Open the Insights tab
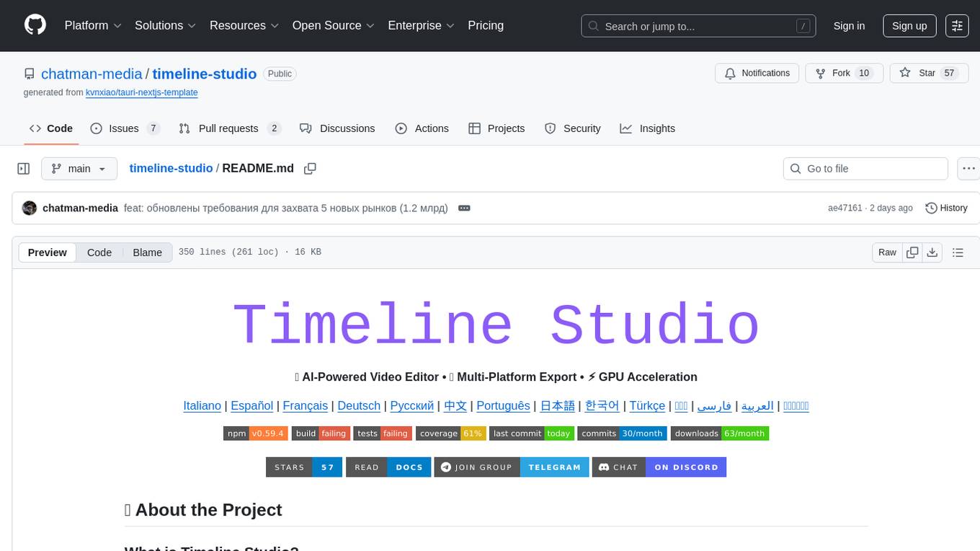This screenshot has width=980, height=551. tap(648, 128)
